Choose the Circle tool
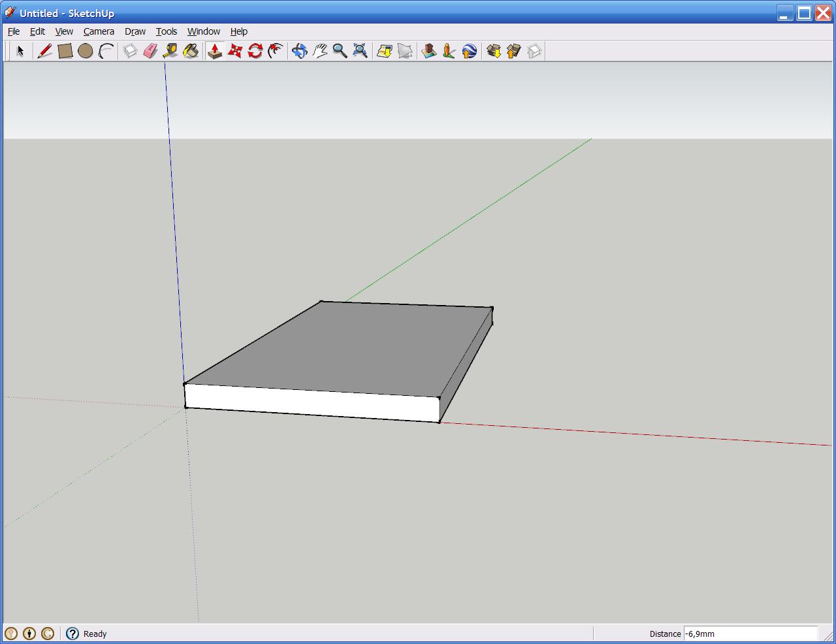The image size is (836, 644). (85, 51)
